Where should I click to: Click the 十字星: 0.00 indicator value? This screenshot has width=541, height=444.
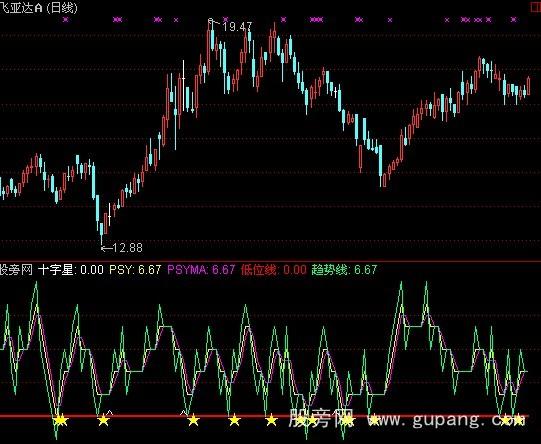[71, 269]
